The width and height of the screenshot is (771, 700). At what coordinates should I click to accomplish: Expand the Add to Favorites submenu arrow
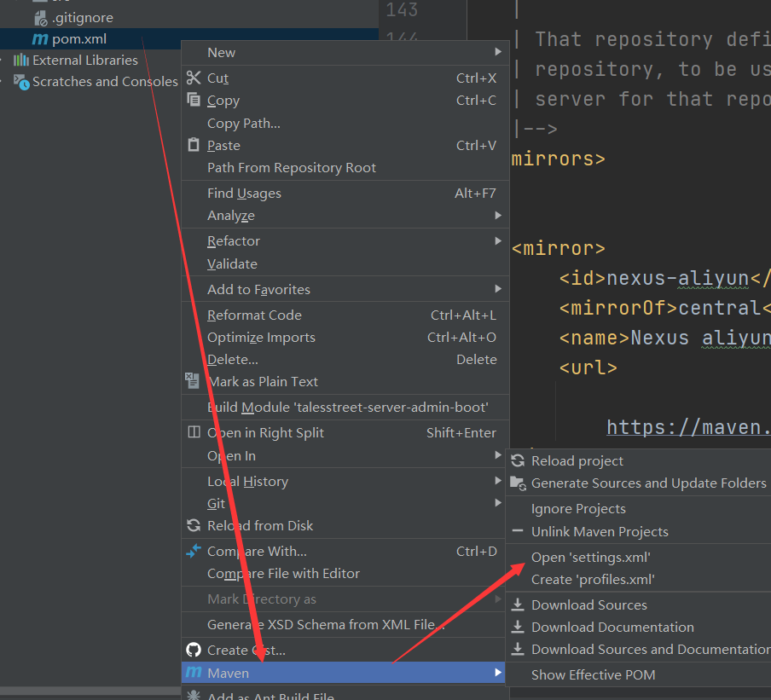tap(498, 288)
